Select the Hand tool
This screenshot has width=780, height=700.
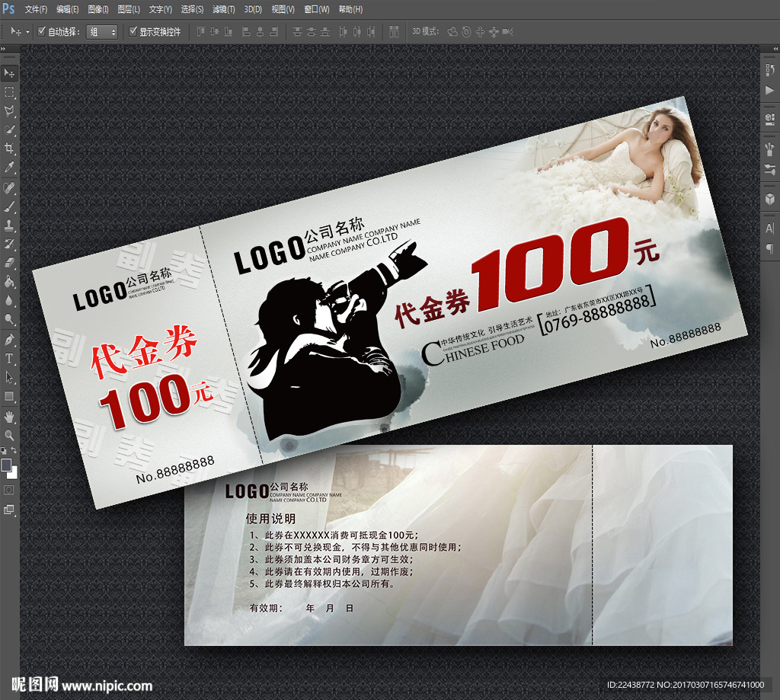click(9, 417)
